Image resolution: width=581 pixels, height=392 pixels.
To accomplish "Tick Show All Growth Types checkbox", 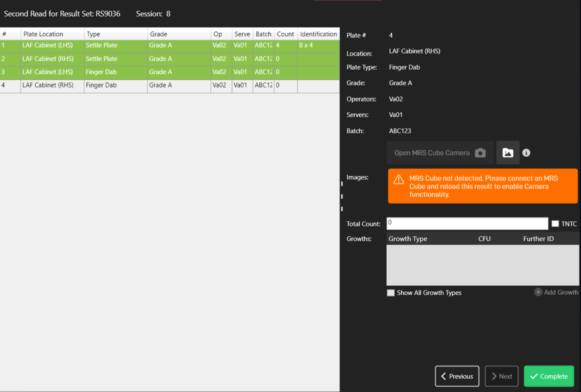I will pyautogui.click(x=391, y=293).
